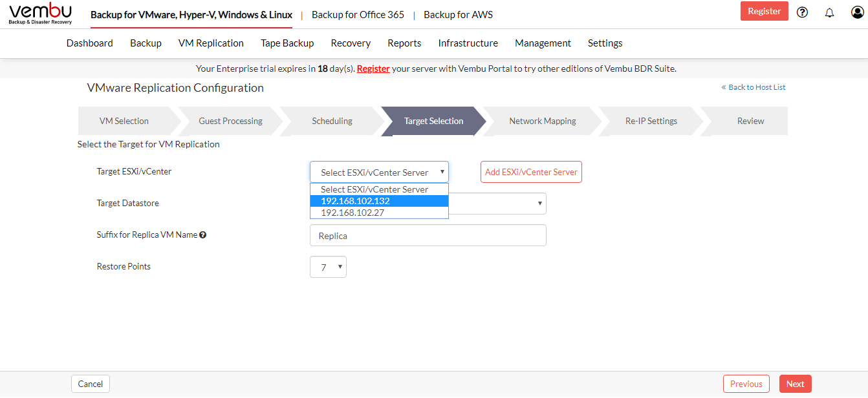Open the Restore Points dropdown
Screen dimensions: 868x398
tap(328, 267)
